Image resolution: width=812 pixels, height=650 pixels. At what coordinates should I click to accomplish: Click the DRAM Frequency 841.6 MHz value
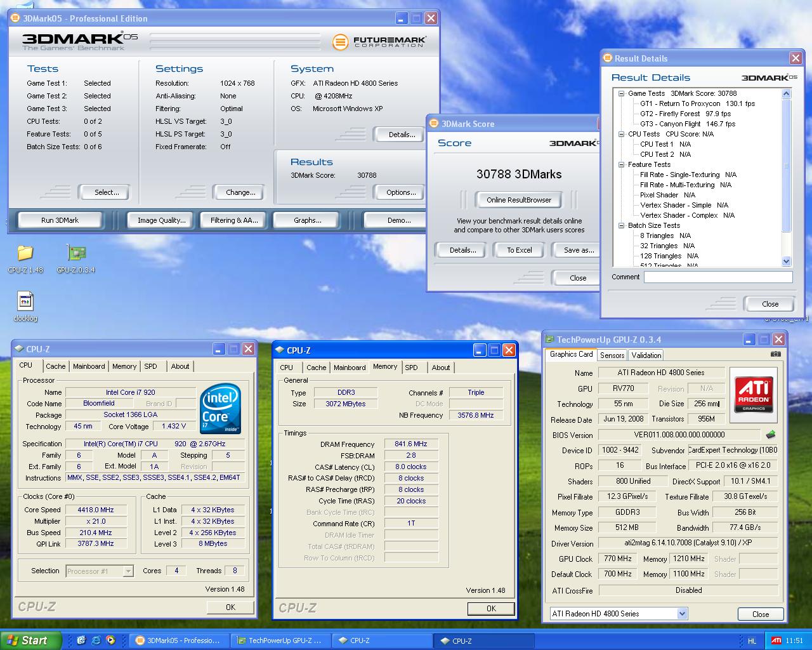point(410,444)
